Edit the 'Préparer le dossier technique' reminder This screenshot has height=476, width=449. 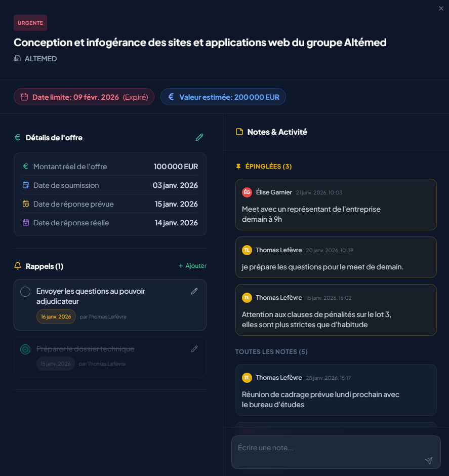[x=194, y=349]
